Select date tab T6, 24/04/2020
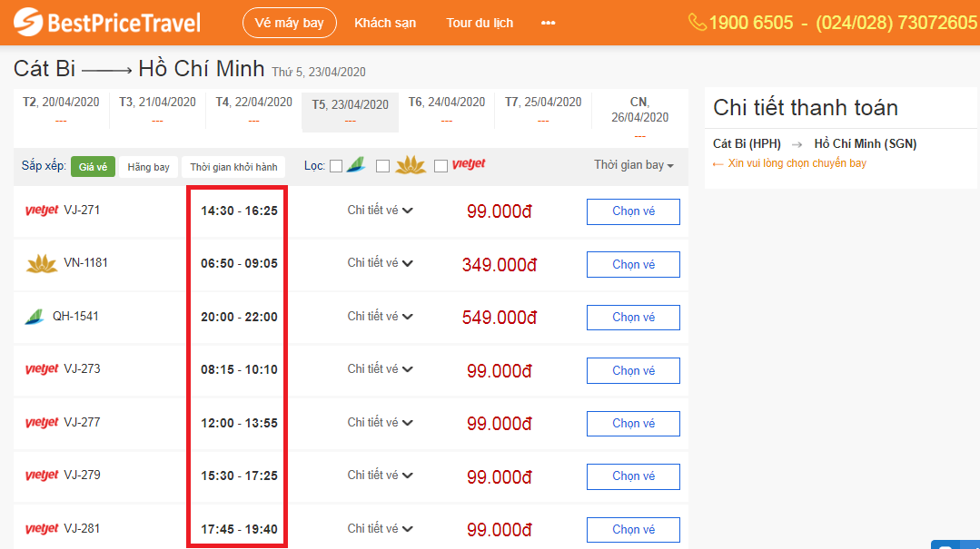The height and width of the screenshot is (549, 980). click(447, 109)
